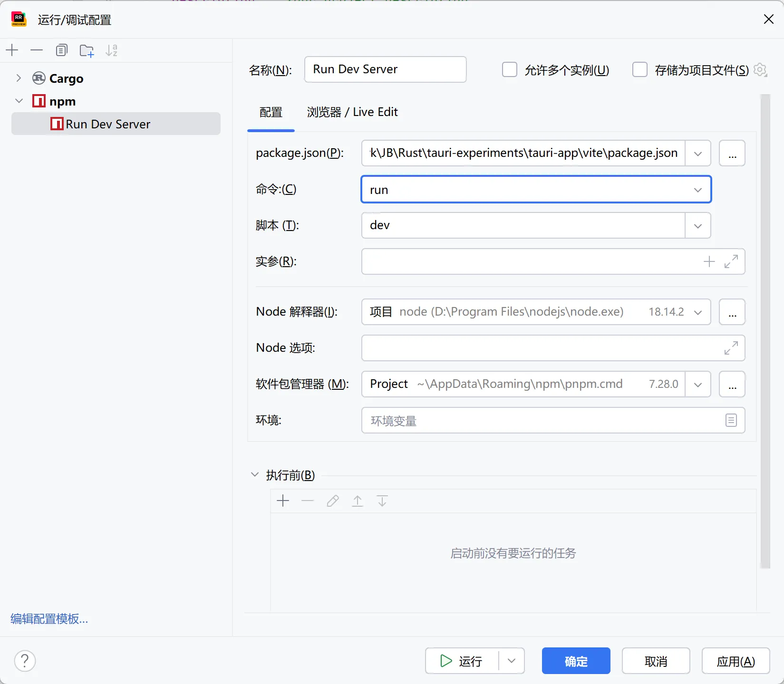Check 存储为项目文件 option

pyautogui.click(x=639, y=69)
